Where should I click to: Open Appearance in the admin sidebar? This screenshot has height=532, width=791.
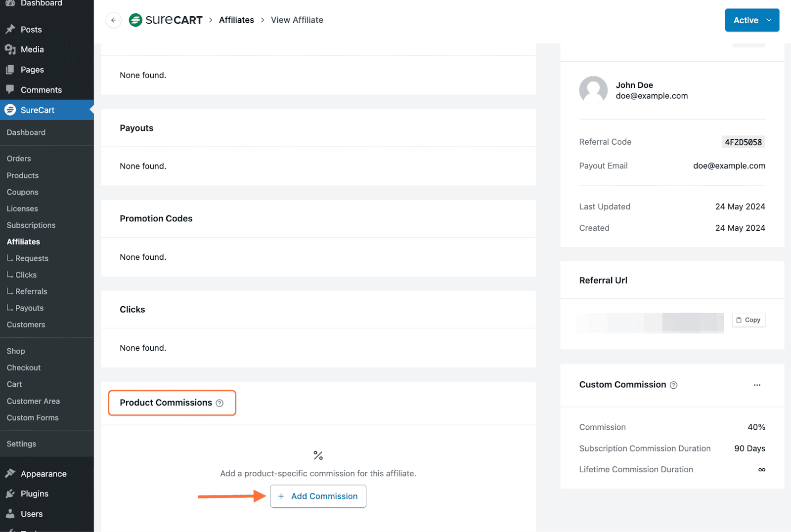[44, 474]
